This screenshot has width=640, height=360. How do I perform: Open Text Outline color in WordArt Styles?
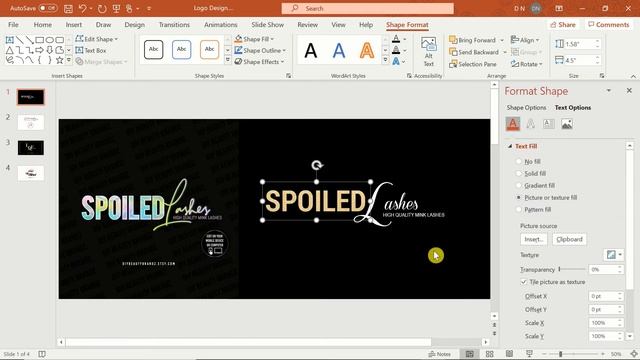pos(396,51)
